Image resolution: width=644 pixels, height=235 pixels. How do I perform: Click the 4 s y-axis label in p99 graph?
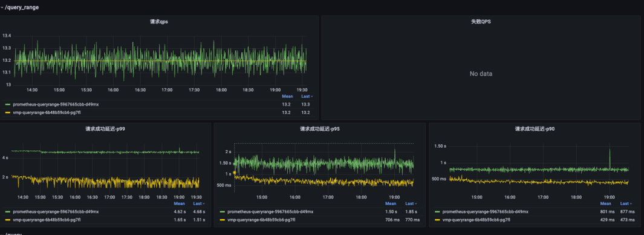pyautogui.click(x=5, y=157)
